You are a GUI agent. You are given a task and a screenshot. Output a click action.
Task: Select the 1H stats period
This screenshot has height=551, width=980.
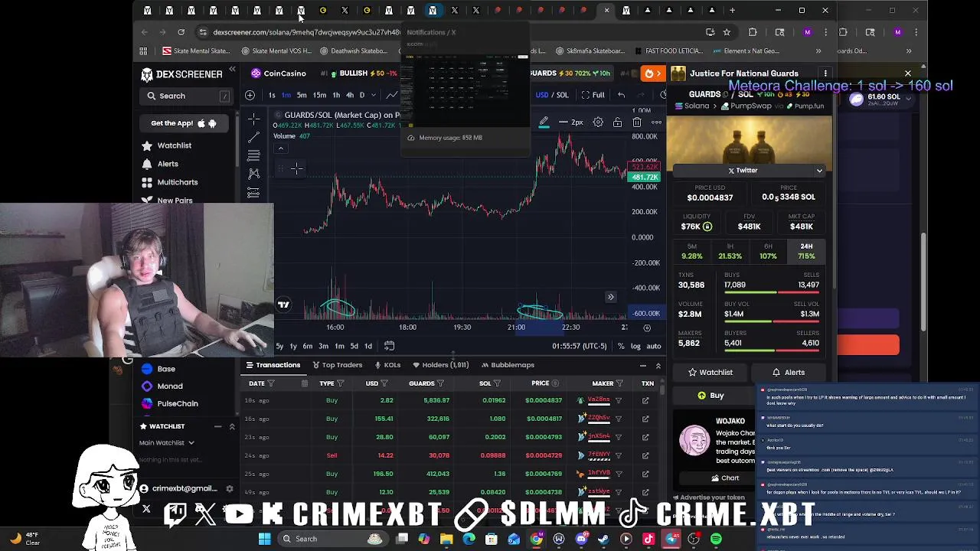(x=730, y=252)
